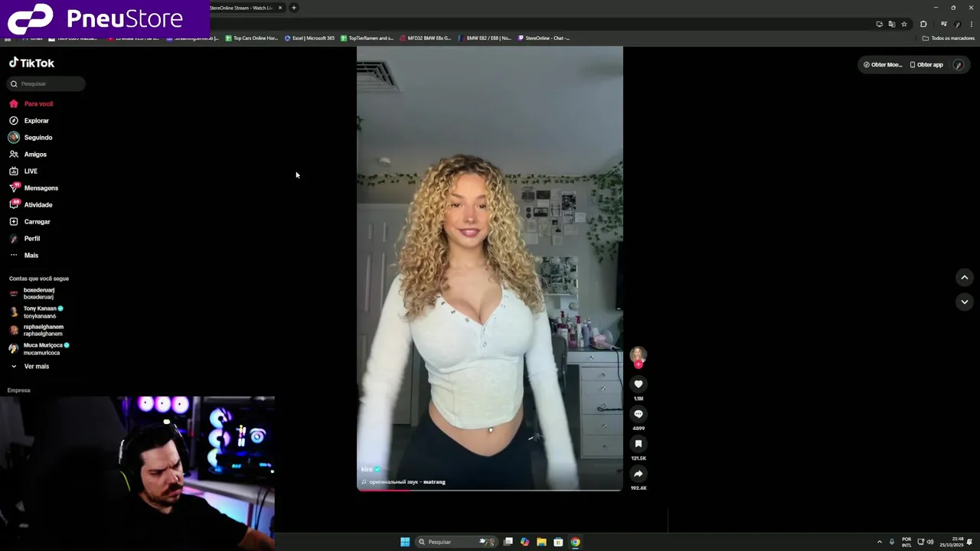Open profile avatar in top right corner
The height and width of the screenshot is (551, 980).
point(959,65)
